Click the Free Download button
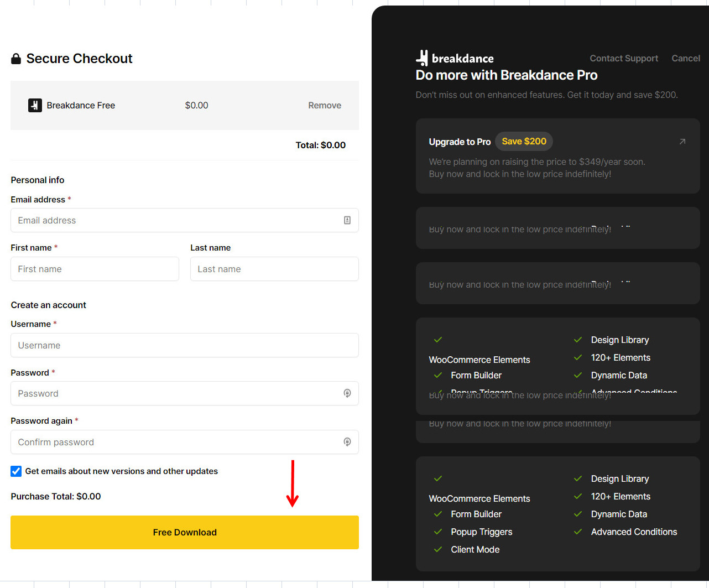Viewport: 709px width, 588px height. click(185, 532)
